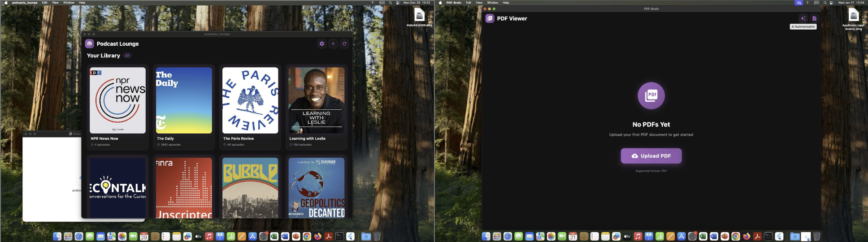Open the EconTalk podcast cover
This screenshot has height=242, width=868.
(118, 188)
